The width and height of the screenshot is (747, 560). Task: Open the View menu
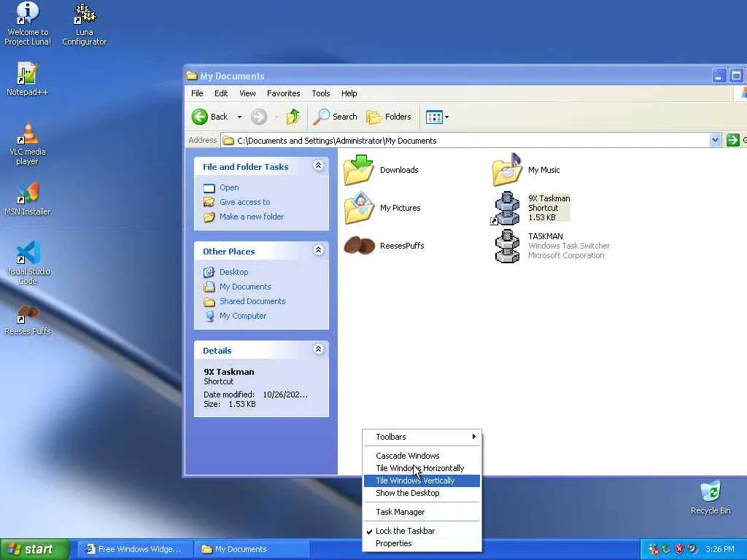(247, 93)
